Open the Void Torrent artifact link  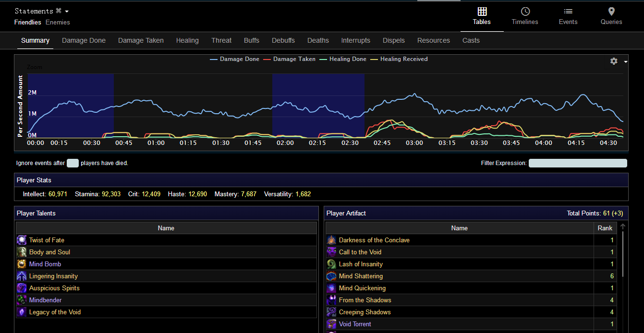pos(355,324)
